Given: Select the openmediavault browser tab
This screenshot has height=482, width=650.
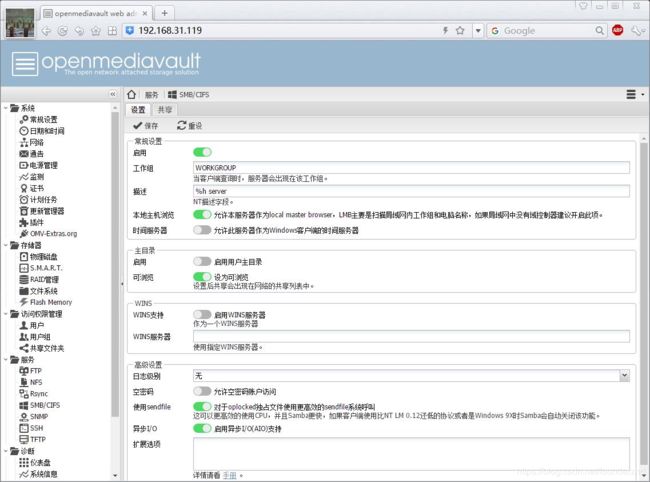Looking at the screenshot, I should [95, 13].
